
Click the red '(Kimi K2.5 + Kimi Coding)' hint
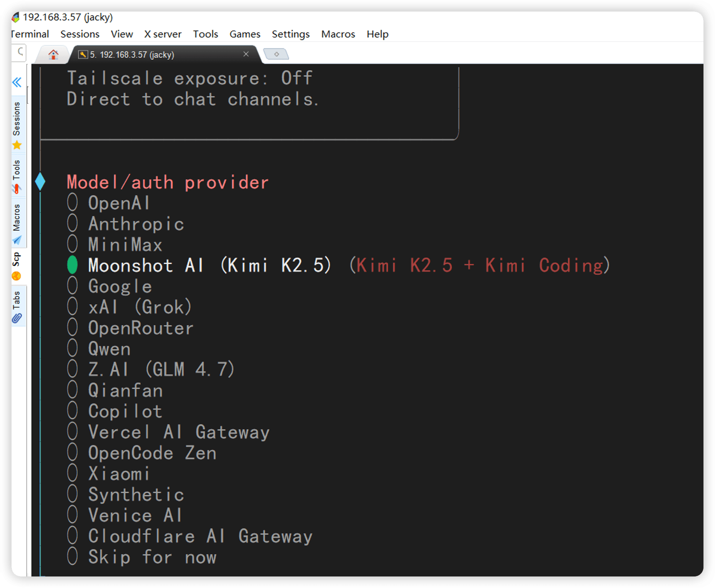(479, 265)
